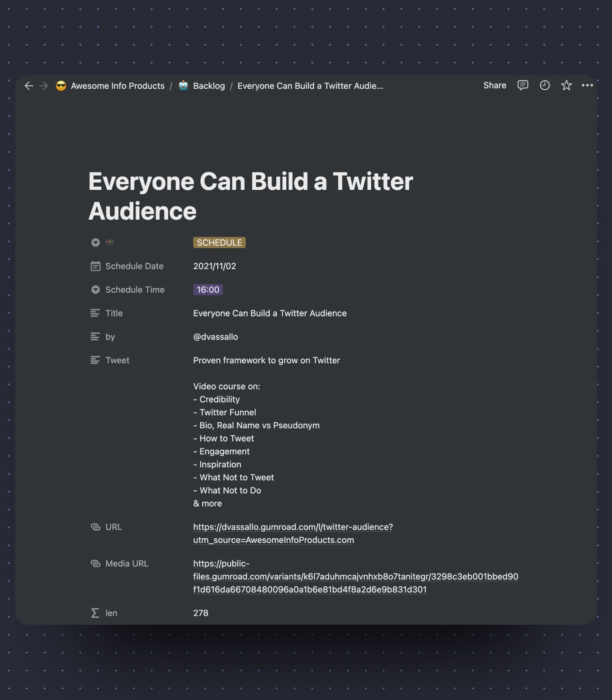Click 'Proven framework to grow on Twitter'
The image size is (612, 700).
point(267,360)
